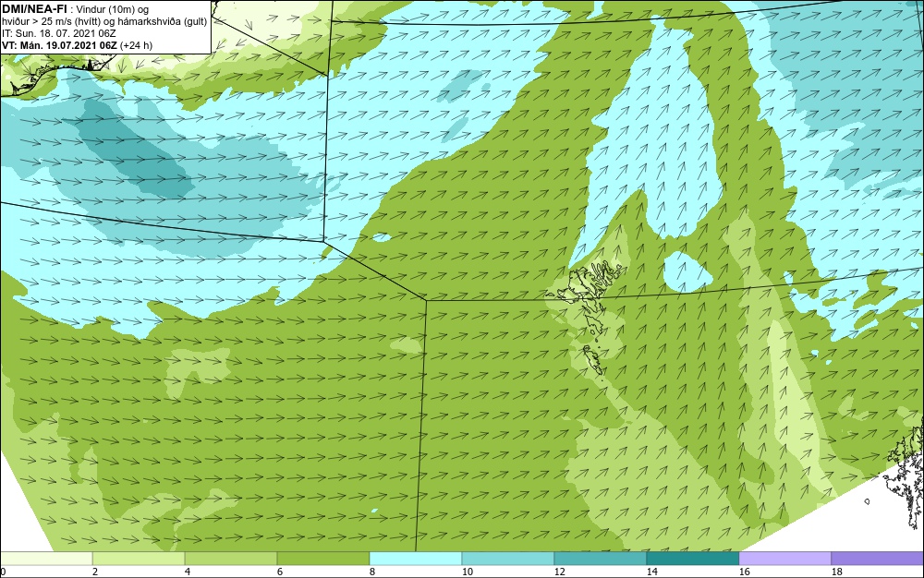This screenshot has height=578, width=924.
Task: Click the 12–14 m/s darker teal legend swatch
Action: pos(600,559)
